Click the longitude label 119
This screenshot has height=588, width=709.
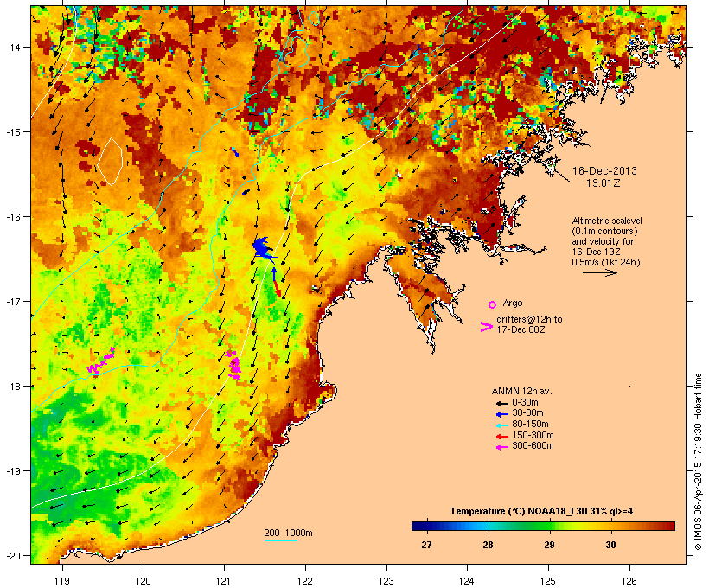point(62,581)
